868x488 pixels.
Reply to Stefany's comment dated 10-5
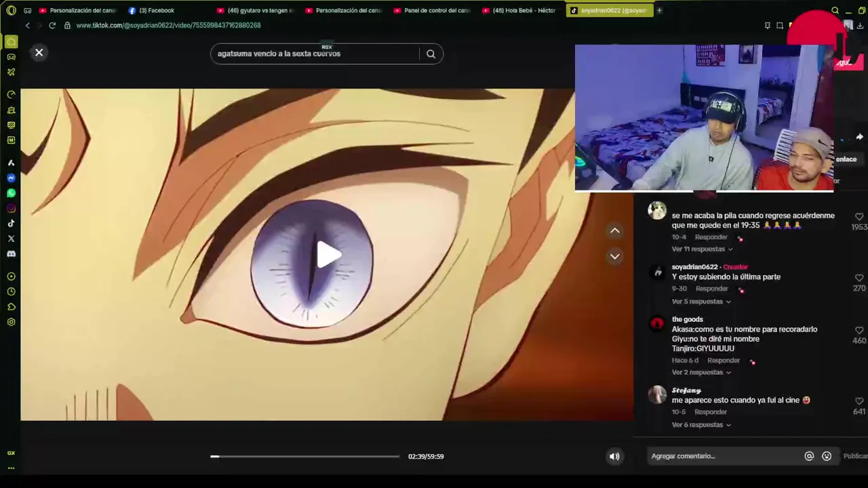(711, 412)
